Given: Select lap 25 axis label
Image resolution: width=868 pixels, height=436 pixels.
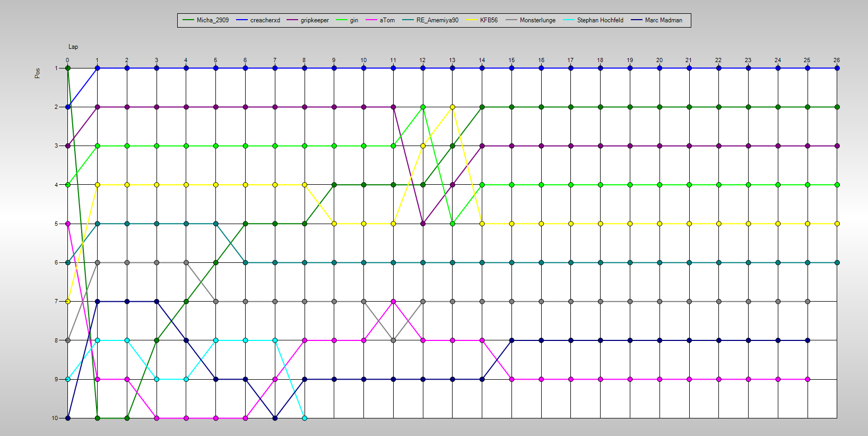Looking at the screenshot, I should [x=807, y=60].
